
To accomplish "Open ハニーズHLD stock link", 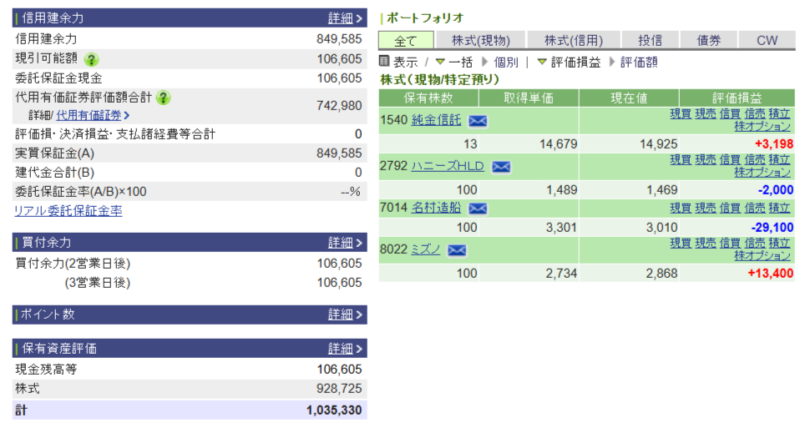I will pyautogui.click(x=447, y=166).
